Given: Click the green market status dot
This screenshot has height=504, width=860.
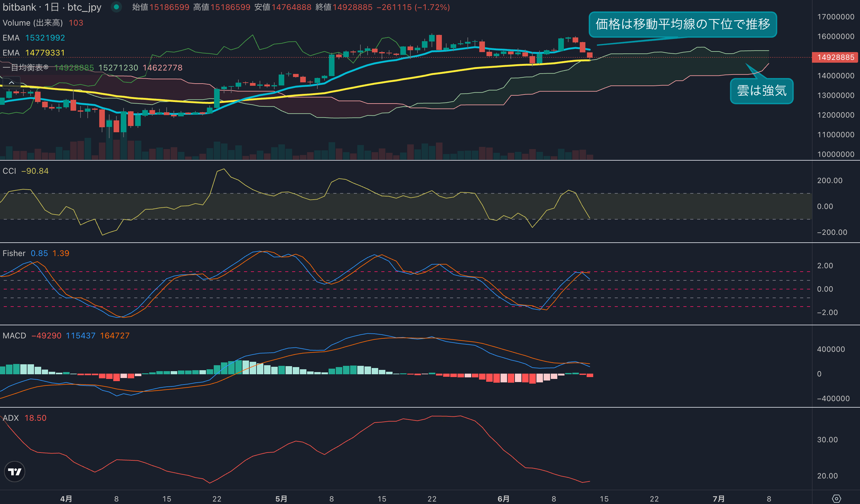Looking at the screenshot, I should (x=116, y=7).
